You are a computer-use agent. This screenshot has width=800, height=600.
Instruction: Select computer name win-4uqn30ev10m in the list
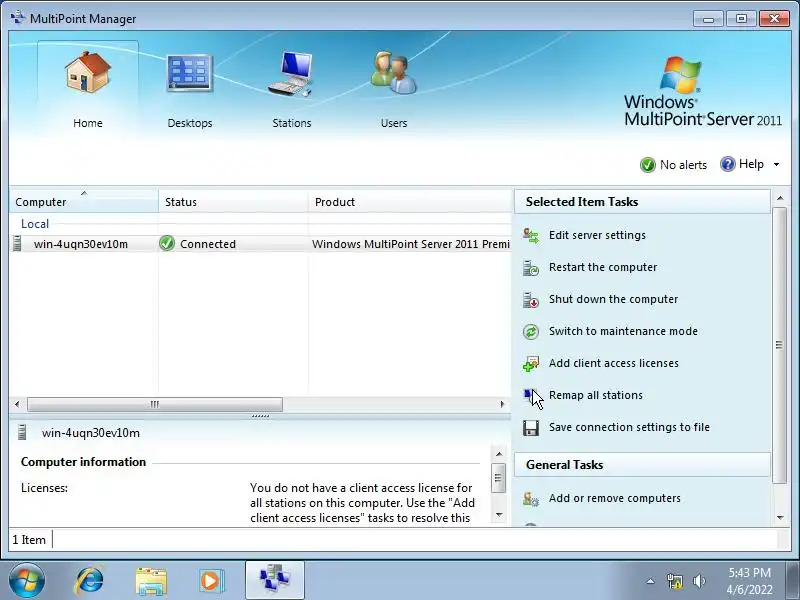pos(81,244)
